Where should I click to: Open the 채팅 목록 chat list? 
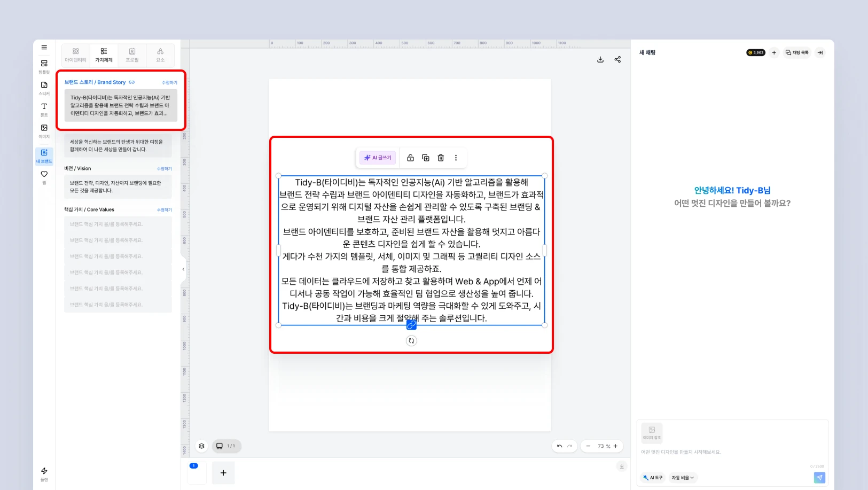[797, 52]
